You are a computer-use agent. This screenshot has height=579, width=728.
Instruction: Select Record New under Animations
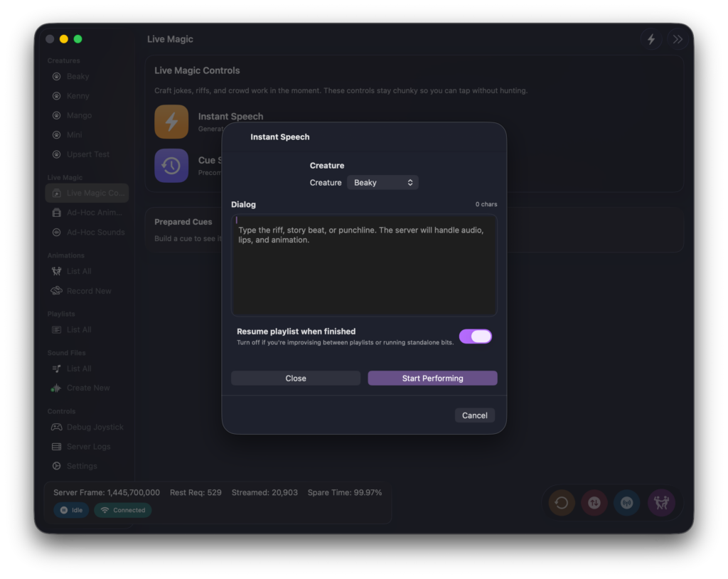point(89,291)
